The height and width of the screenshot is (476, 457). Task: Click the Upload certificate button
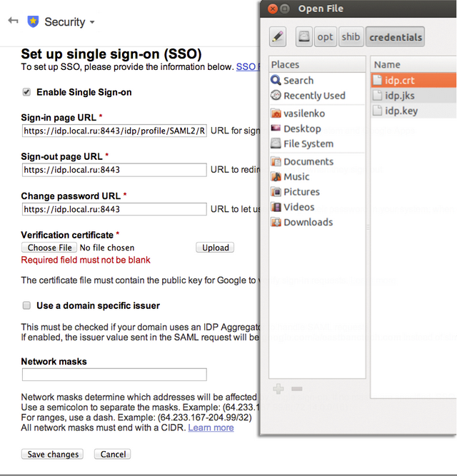pyautogui.click(x=215, y=248)
